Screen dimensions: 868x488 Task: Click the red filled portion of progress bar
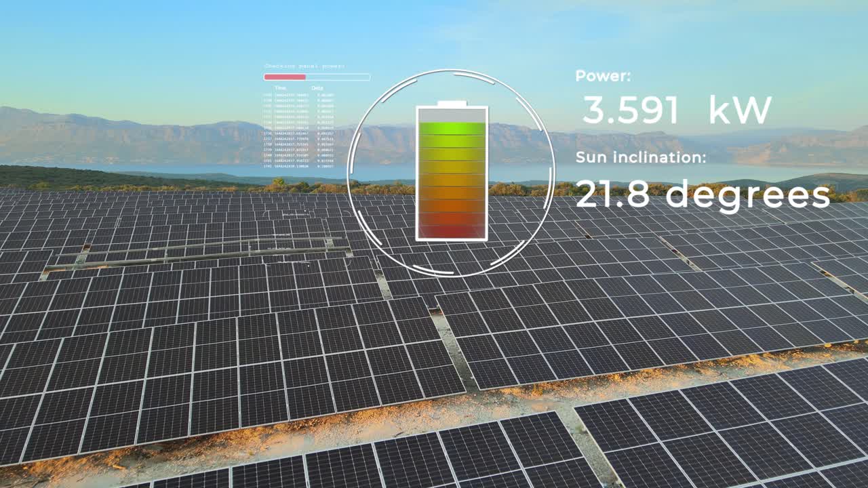[x=285, y=77]
